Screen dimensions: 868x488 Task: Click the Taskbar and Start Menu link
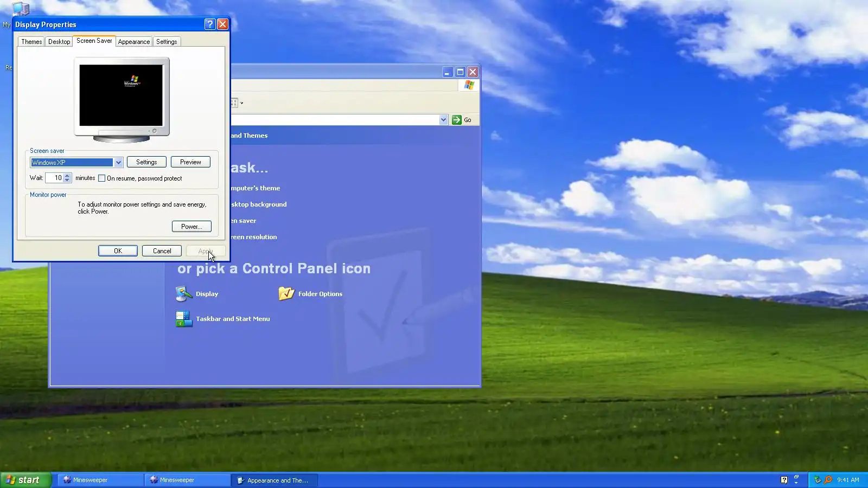233,319
